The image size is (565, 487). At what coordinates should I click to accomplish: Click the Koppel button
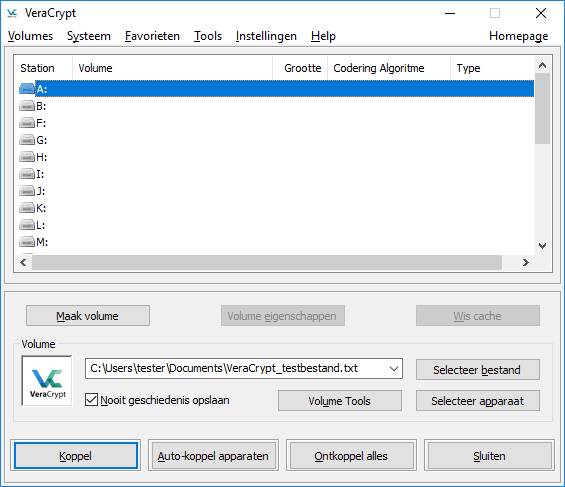(x=76, y=456)
